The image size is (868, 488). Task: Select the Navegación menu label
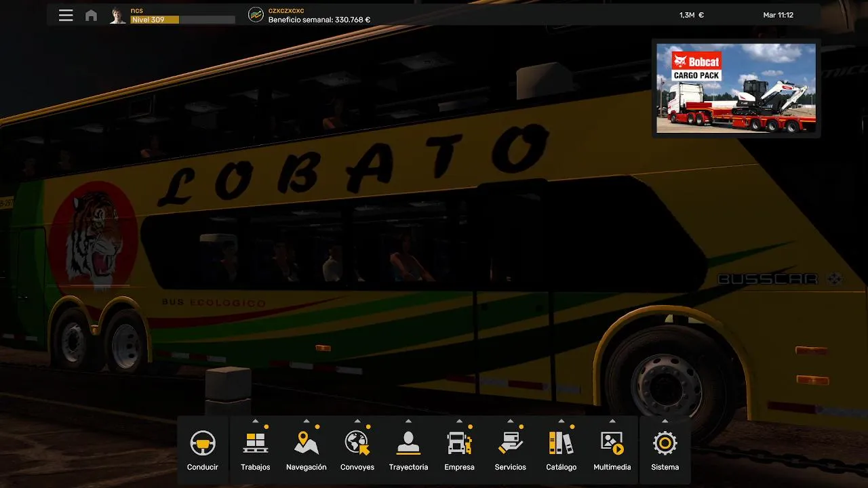pyautogui.click(x=307, y=467)
